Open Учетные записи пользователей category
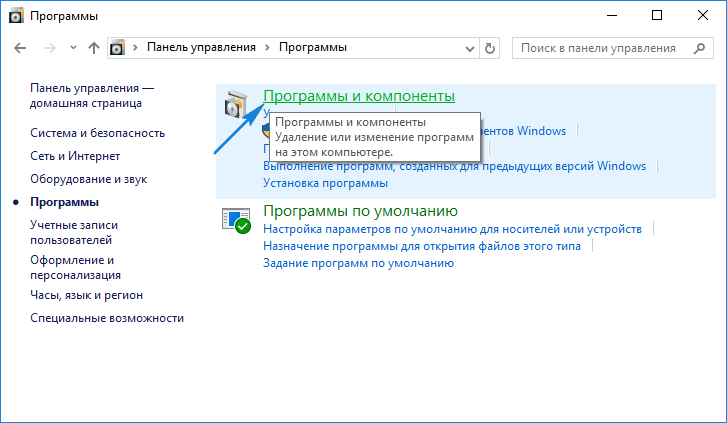Screen dimensions: 727x423 pyautogui.click(x=74, y=232)
